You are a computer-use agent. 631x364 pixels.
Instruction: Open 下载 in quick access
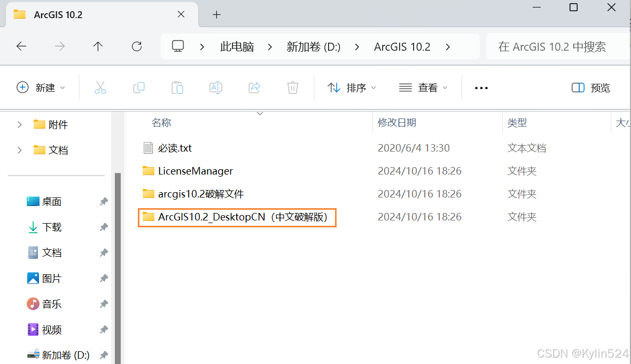44,227
